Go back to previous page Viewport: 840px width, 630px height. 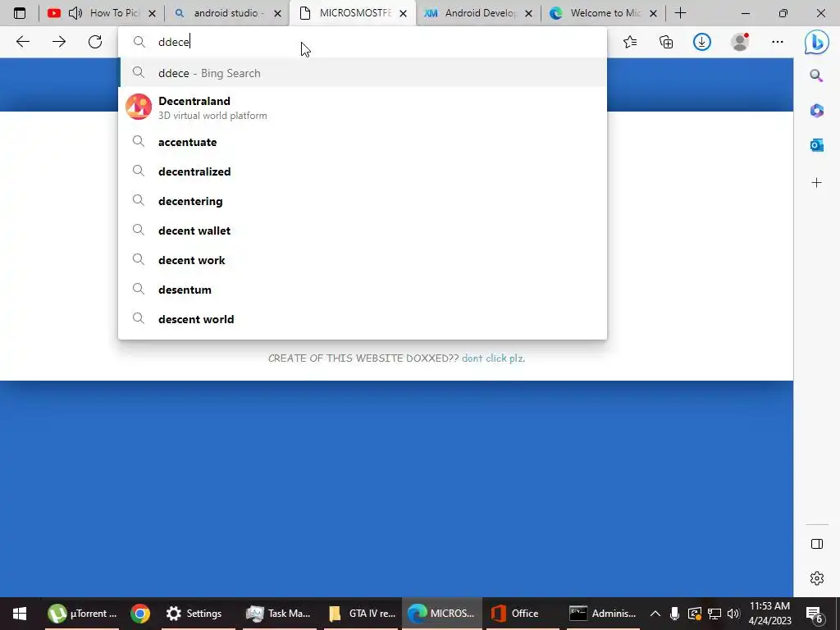pyautogui.click(x=22, y=42)
